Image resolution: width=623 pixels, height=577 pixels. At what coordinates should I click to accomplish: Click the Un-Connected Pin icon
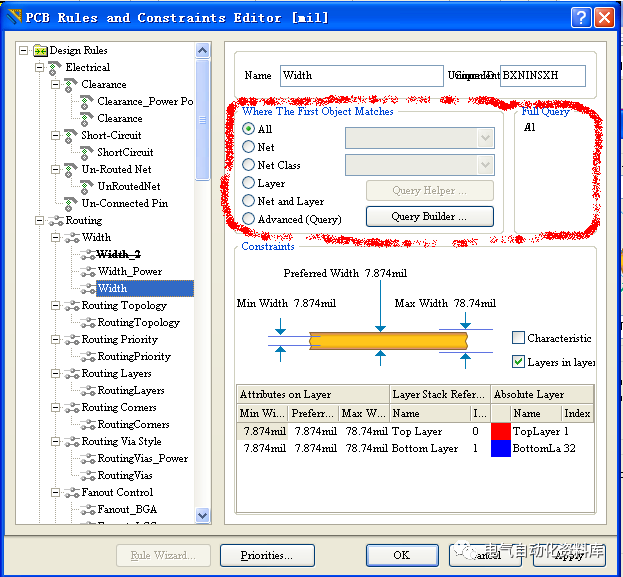[x=71, y=203]
